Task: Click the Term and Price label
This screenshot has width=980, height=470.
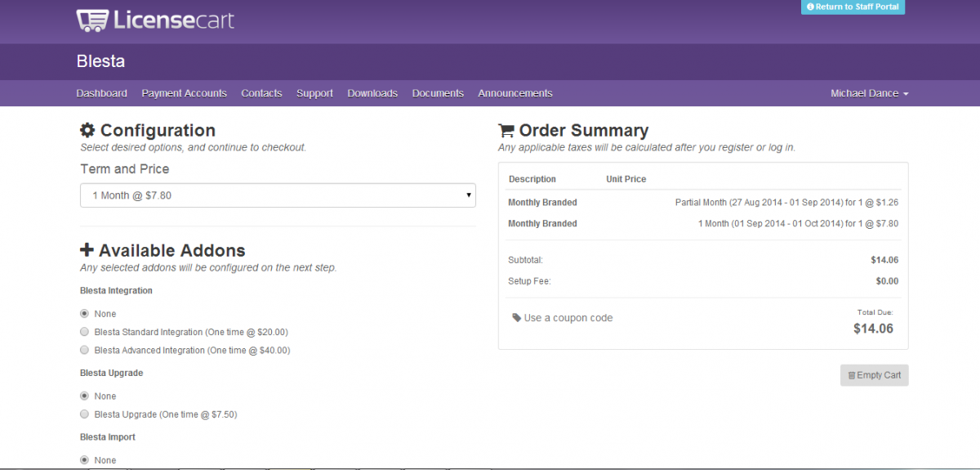Action: [x=125, y=169]
